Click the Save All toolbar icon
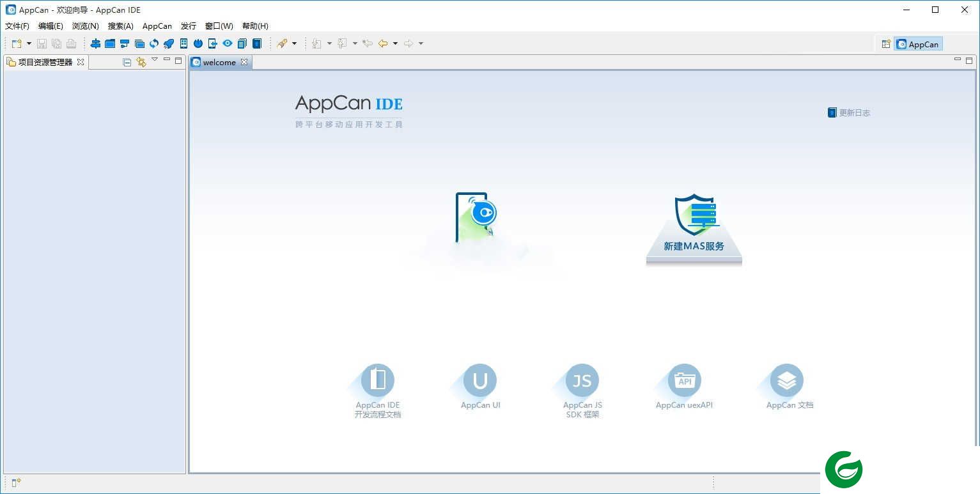Viewport: 980px width, 494px height. click(56, 43)
